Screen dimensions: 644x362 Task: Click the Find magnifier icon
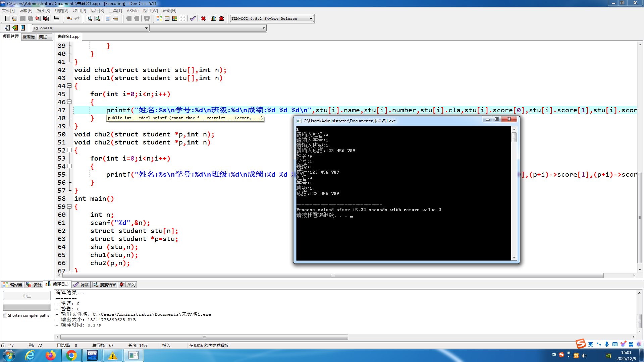tap(89, 18)
